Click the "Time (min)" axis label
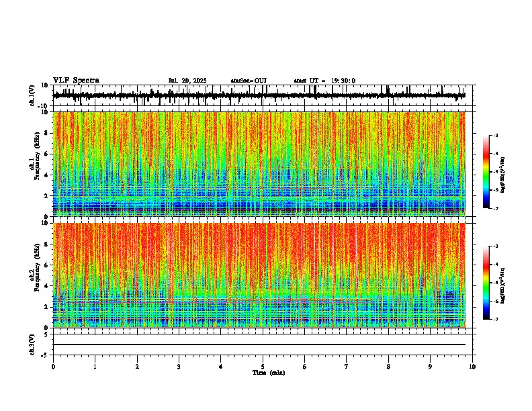This screenshot has height=411, width=532. 269,373
